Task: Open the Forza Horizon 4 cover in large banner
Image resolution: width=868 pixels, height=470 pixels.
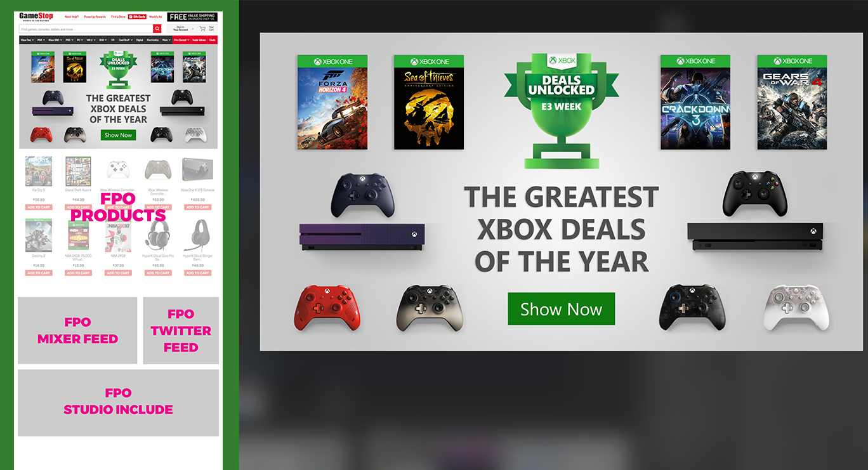Action: [x=332, y=102]
